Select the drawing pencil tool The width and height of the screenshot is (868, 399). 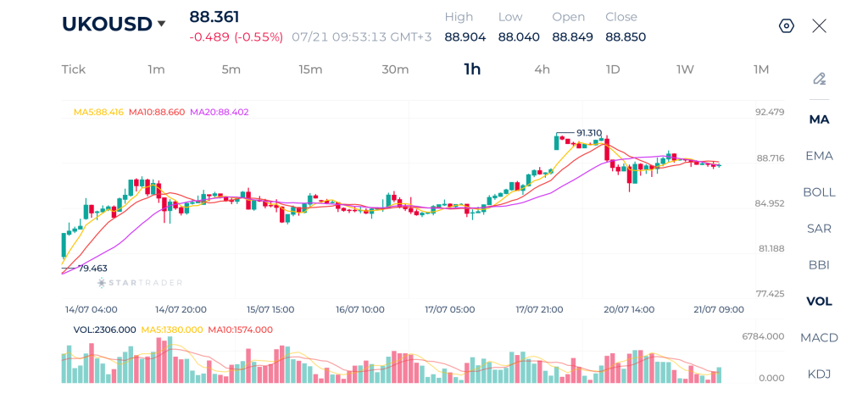click(820, 79)
